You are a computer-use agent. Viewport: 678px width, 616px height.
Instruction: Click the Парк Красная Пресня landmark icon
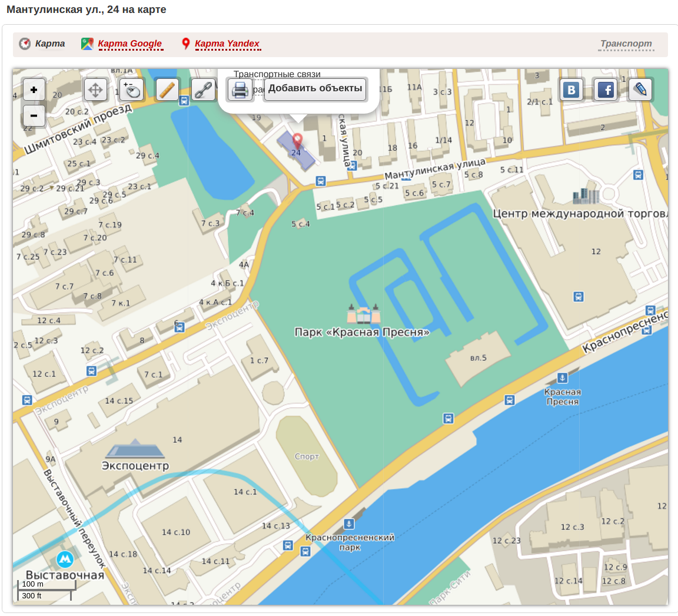(364, 314)
